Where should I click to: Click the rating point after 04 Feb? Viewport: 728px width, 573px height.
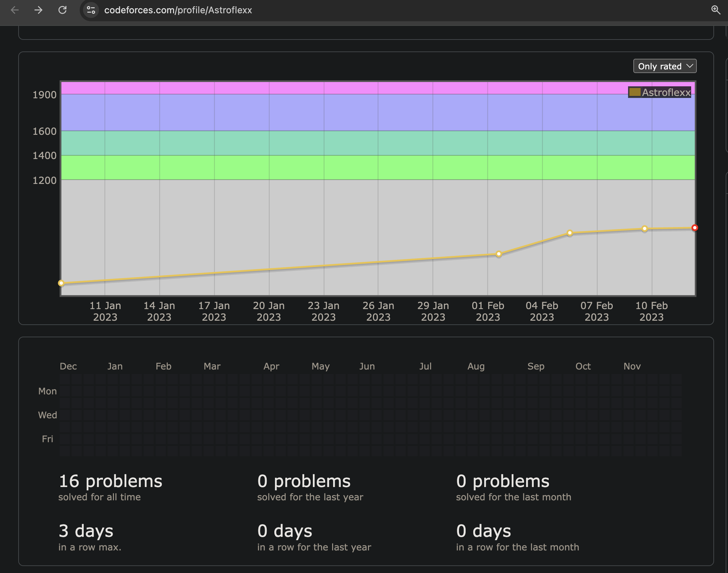570,233
